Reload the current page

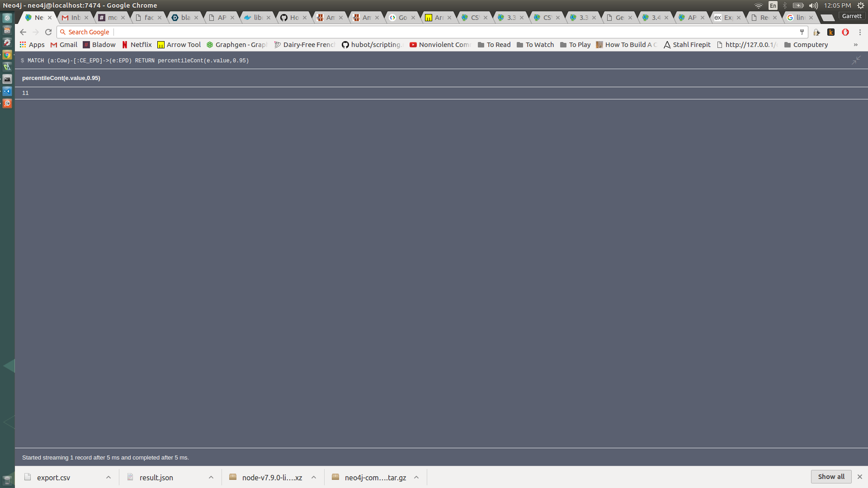click(x=48, y=32)
